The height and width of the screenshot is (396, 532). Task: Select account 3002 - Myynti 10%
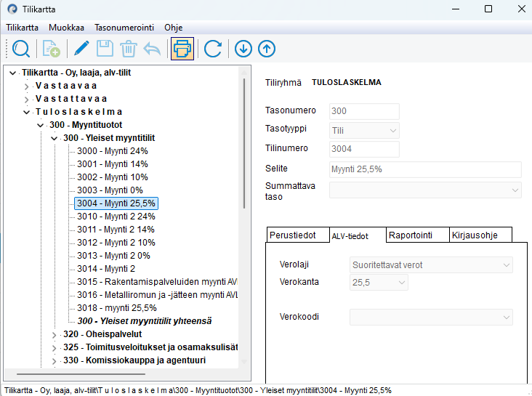pyautogui.click(x=113, y=177)
